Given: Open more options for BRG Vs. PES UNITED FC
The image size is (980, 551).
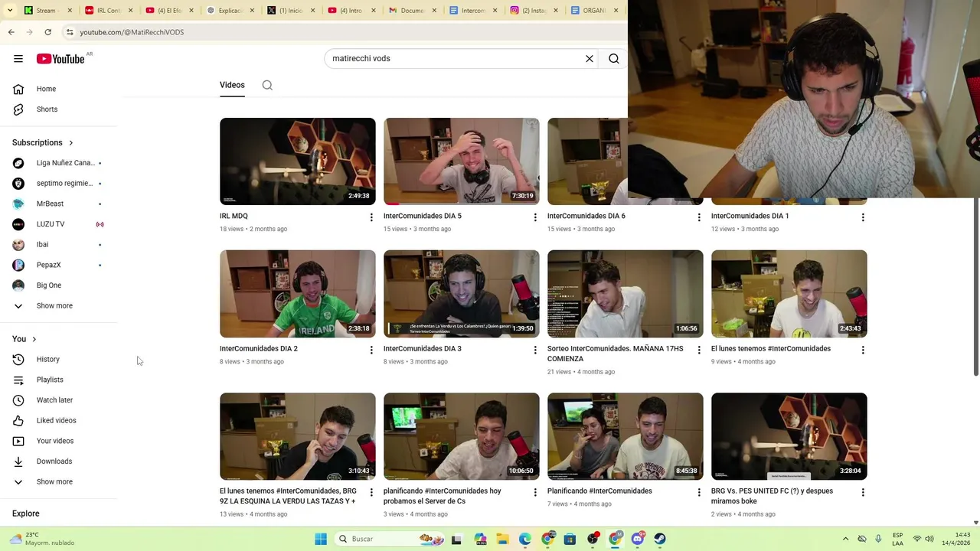Looking at the screenshot, I should (x=863, y=492).
